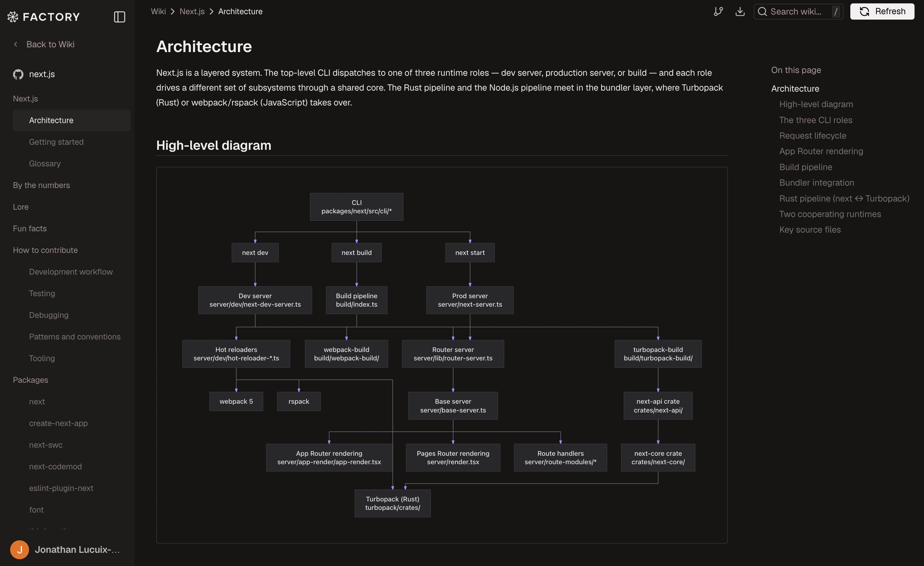Screen dimensions: 924x566
Task: Open the Wiki breadcrumb link
Action: point(158,11)
